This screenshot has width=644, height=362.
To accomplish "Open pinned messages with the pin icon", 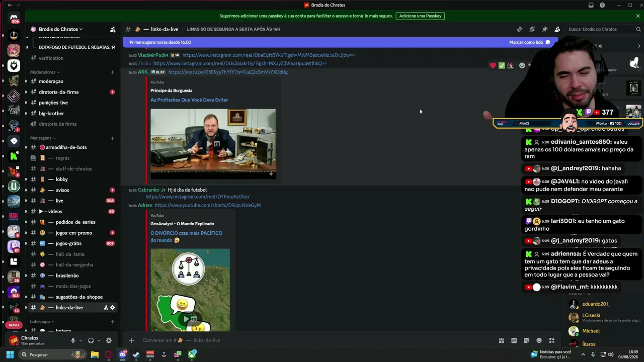I will point(544,29).
